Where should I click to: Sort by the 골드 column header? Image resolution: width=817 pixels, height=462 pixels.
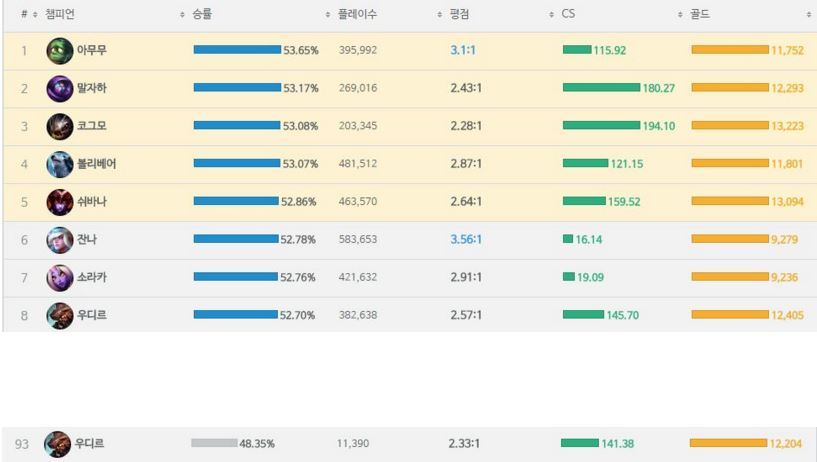698,15
